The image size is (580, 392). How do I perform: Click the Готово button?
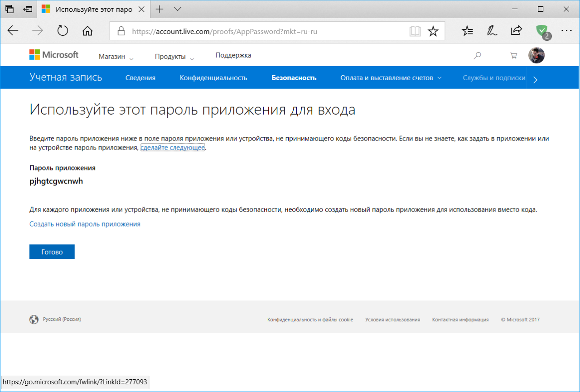tap(52, 252)
